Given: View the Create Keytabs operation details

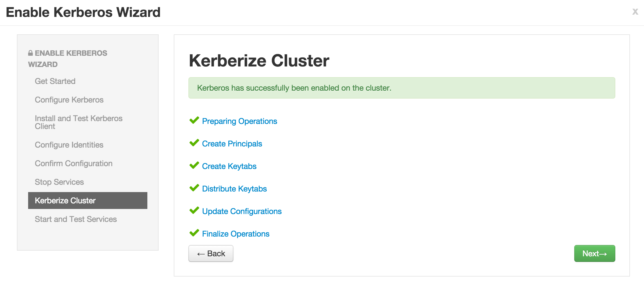Looking at the screenshot, I should tap(229, 166).
